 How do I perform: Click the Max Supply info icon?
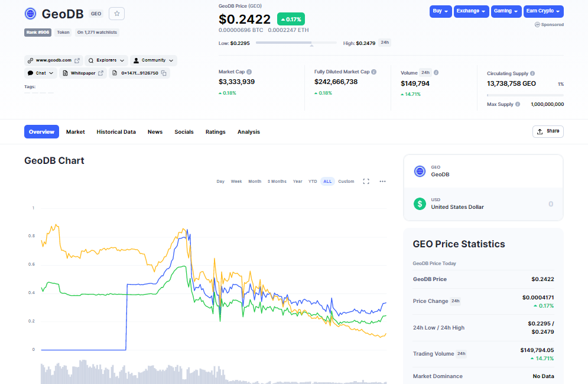pyautogui.click(x=518, y=104)
